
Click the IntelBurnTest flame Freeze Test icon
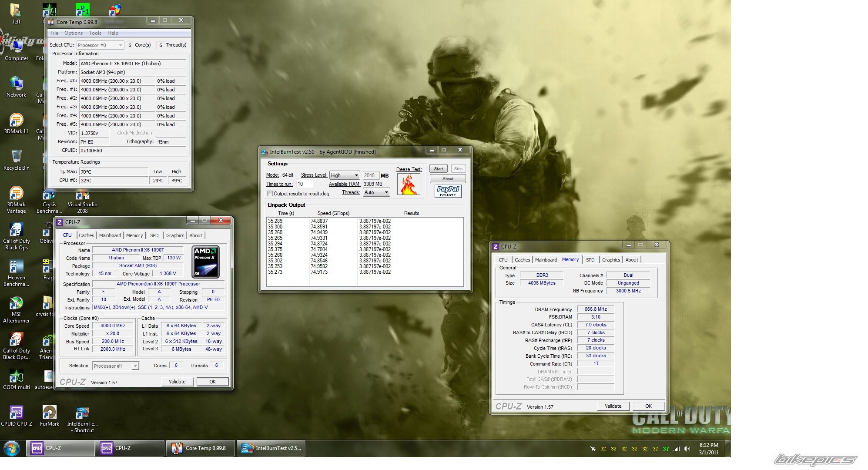[408, 184]
